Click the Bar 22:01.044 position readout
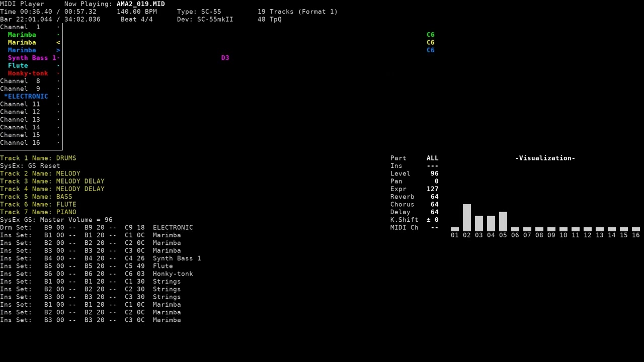The width and height of the screenshot is (644, 362). click(26, 19)
